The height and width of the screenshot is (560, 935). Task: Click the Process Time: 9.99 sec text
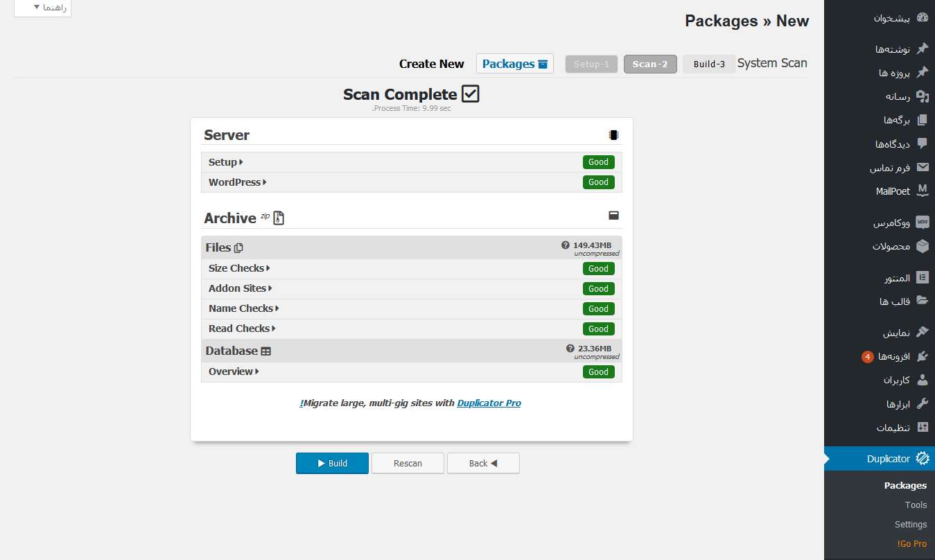(412, 108)
